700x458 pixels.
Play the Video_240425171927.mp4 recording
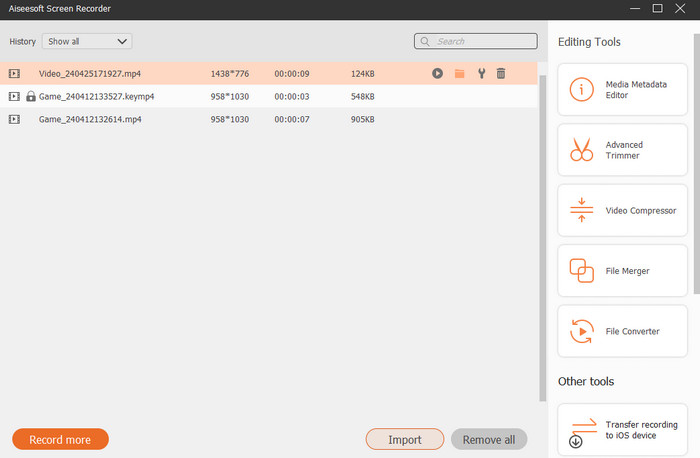coord(437,73)
